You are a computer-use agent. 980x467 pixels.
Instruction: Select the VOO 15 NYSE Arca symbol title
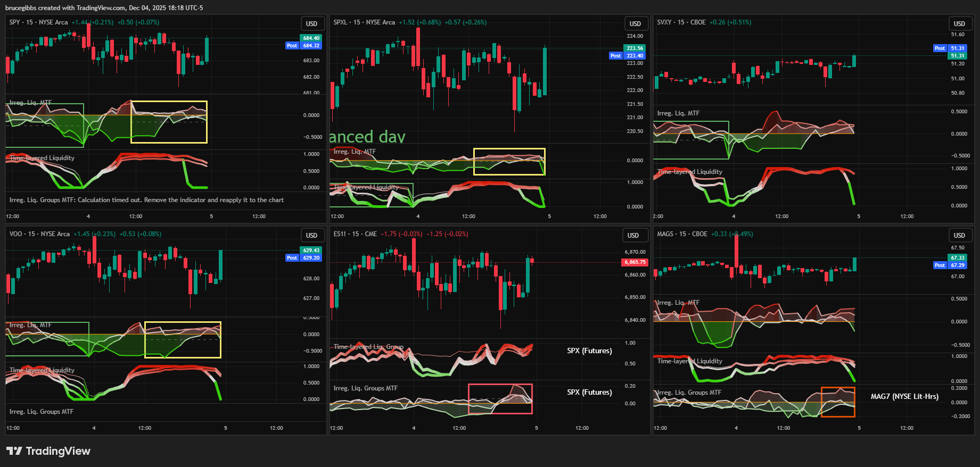click(39, 234)
